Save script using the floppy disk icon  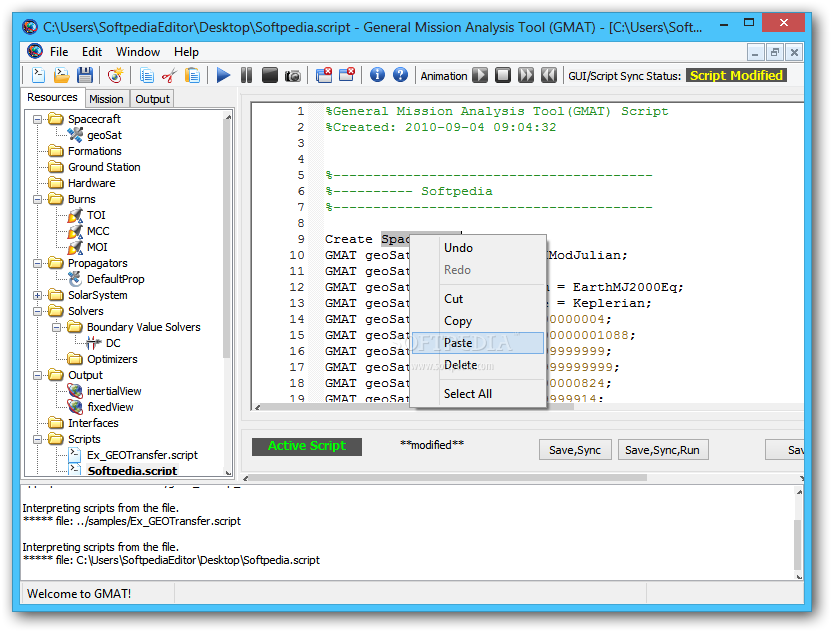coord(85,75)
